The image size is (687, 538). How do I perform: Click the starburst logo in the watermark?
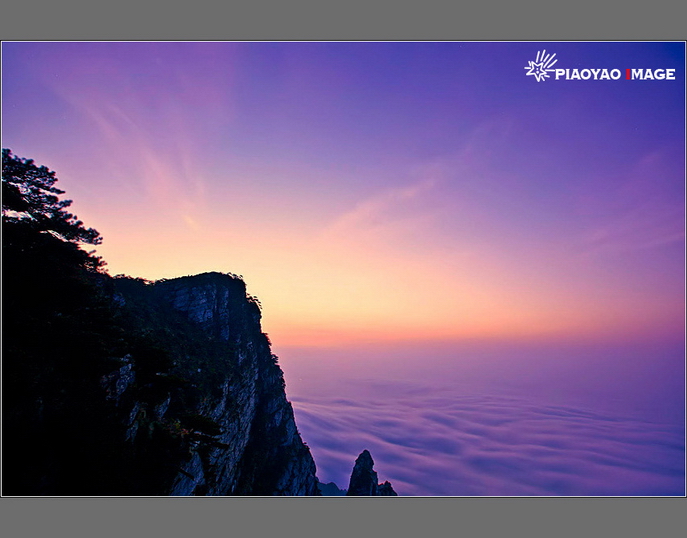tap(541, 66)
